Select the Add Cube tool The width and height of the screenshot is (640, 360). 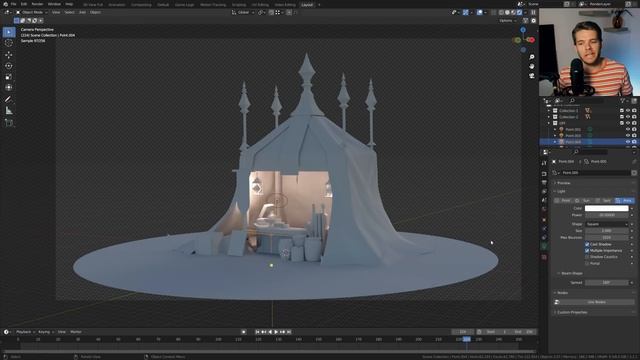(9, 122)
